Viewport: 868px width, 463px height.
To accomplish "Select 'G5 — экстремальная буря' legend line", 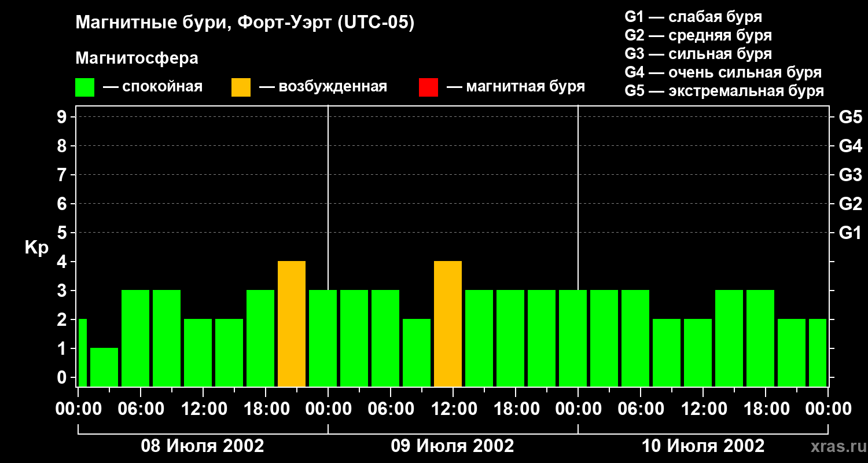I will coord(724,91).
